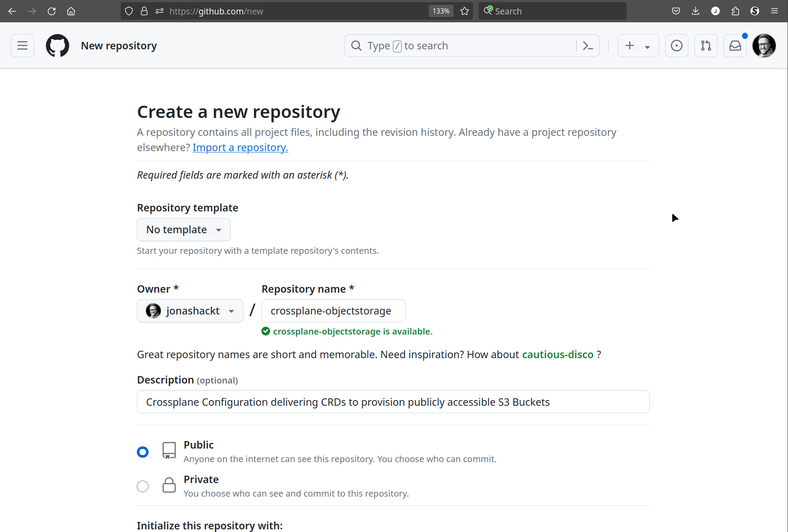Open GitHub global navigation hamburger menu

click(22, 45)
